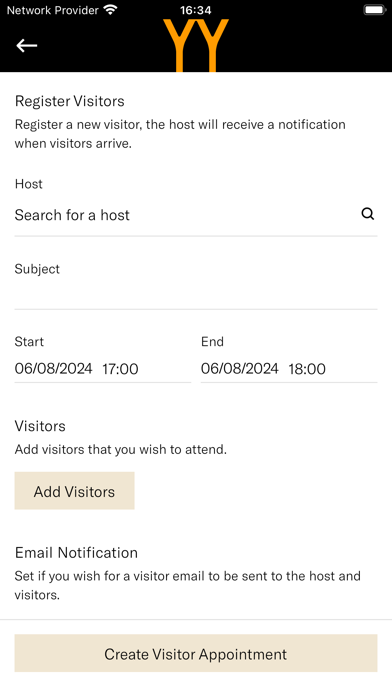Open the Start time 17:00 picker
392x696 pixels.
coord(120,368)
